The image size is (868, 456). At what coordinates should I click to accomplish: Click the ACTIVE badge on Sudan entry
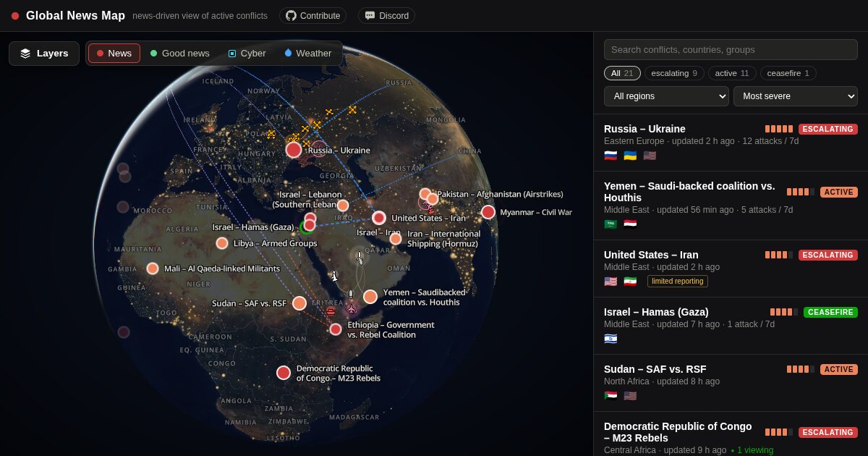(x=839, y=369)
